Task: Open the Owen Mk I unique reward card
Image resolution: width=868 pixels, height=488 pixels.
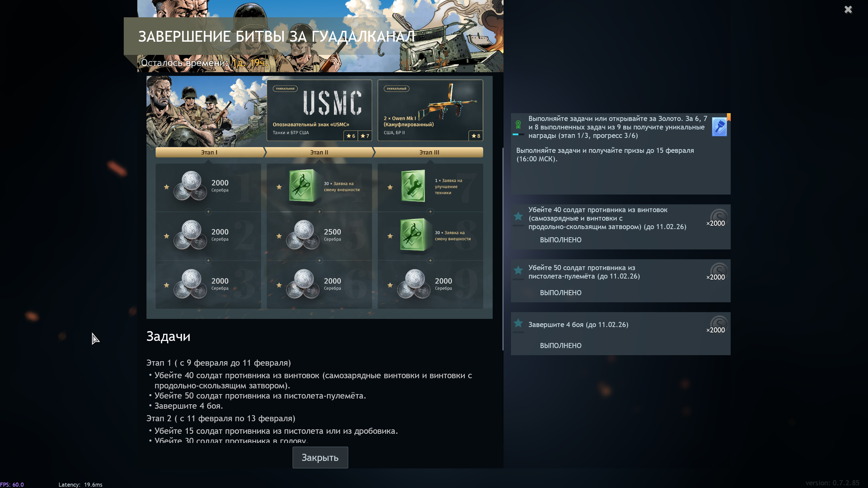Action: (430, 110)
